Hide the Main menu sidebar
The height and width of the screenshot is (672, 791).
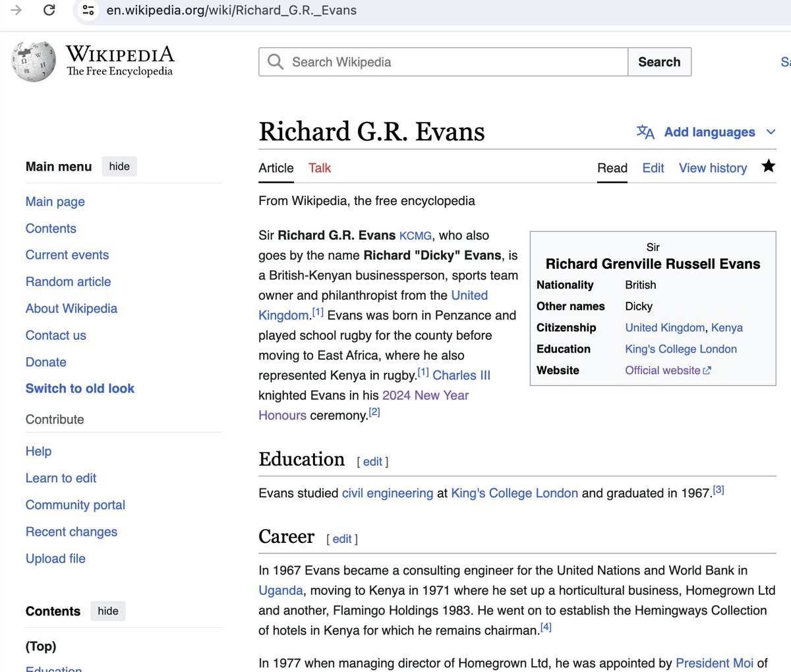click(x=119, y=166)
